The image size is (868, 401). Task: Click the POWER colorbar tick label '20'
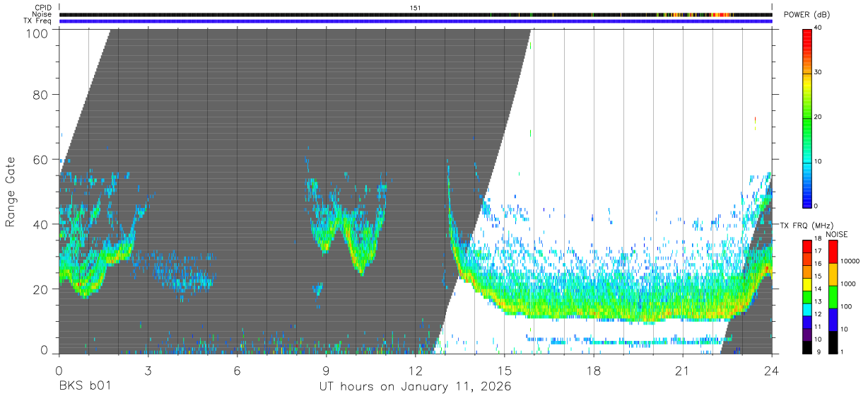coord(819,117)
